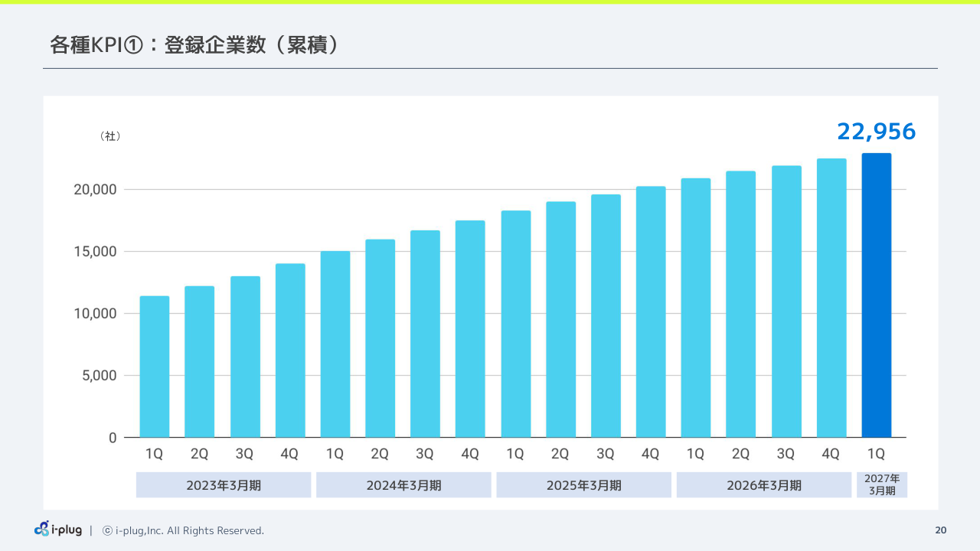Viewport: 980px width, 551px height.
Task: Select the 4Q bar of 2026年3月期
Action: (x=831, y=298)
